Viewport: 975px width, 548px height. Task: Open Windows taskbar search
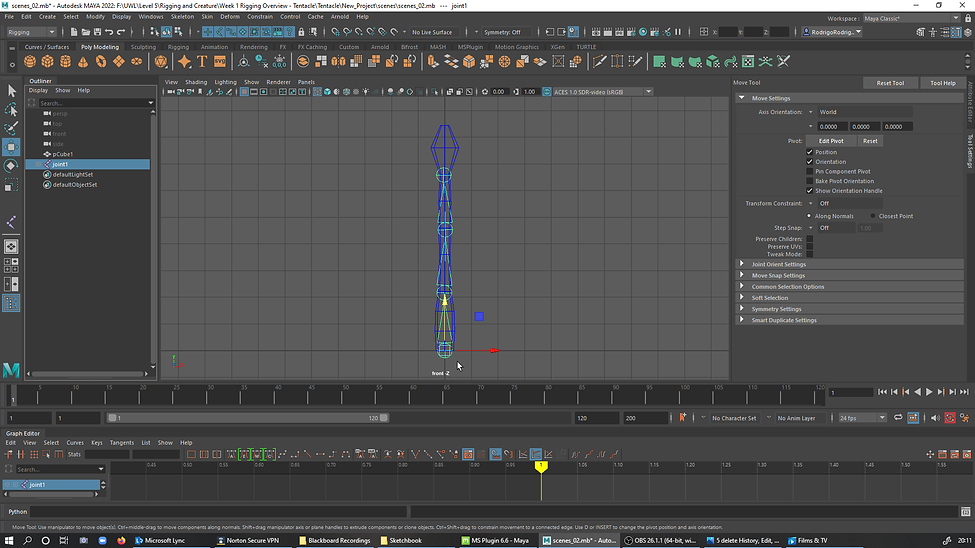(27, 541)
